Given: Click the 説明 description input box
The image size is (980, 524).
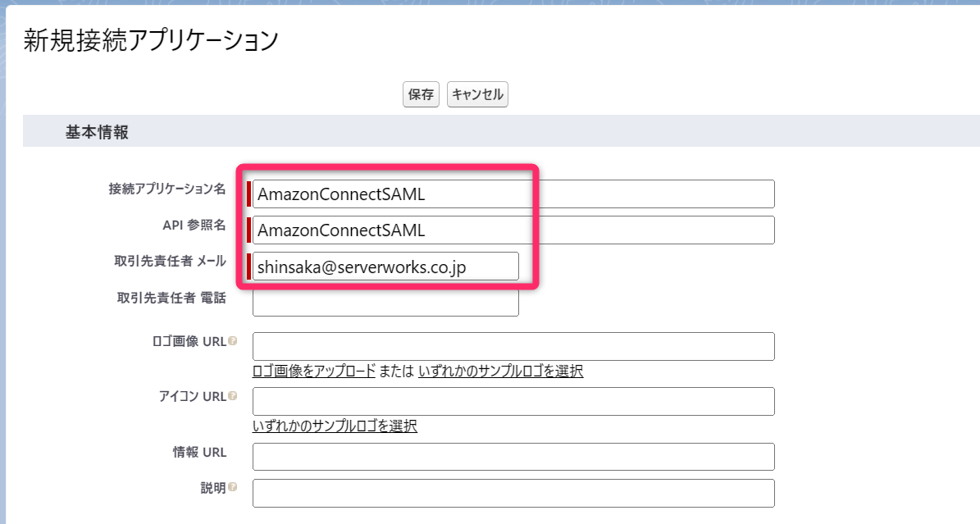Looking at the screenshot, I should pyautogui.click(x=513, y=493).
